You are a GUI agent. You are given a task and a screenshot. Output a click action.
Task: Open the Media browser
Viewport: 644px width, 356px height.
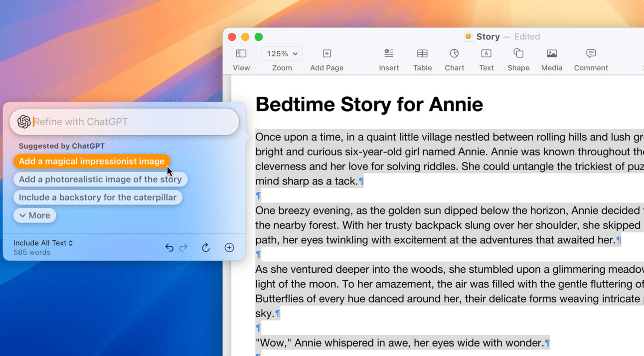551,54
